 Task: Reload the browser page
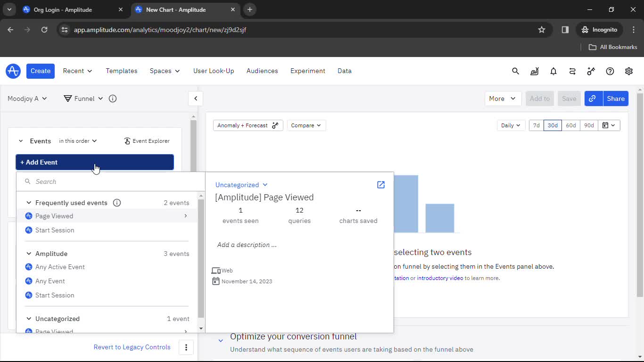[44, 30]
